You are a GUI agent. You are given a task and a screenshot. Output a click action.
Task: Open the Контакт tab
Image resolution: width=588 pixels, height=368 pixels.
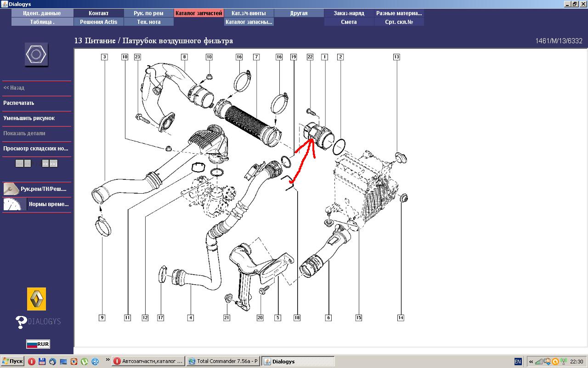click(99, 13)
